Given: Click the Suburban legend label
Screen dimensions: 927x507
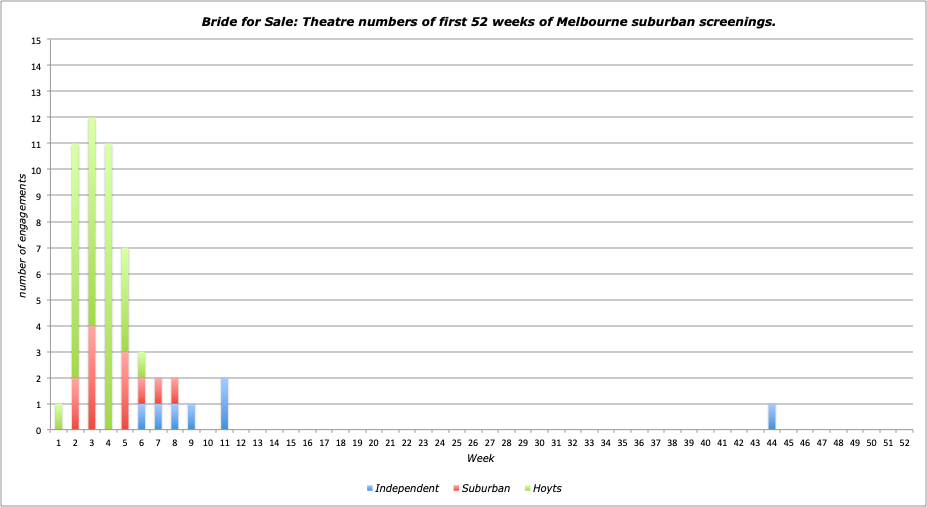Looking at the screenshot, I should [x=487, y=488].
